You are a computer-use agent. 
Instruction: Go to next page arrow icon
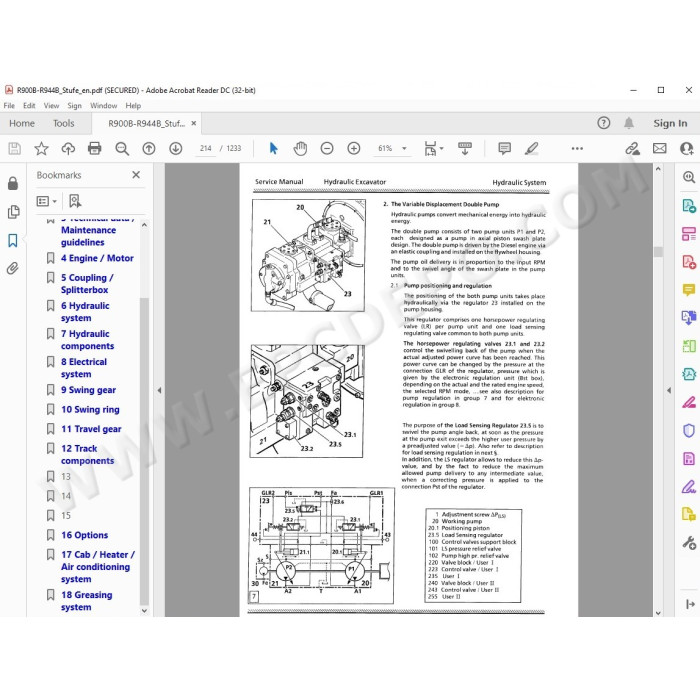(175, 148)
